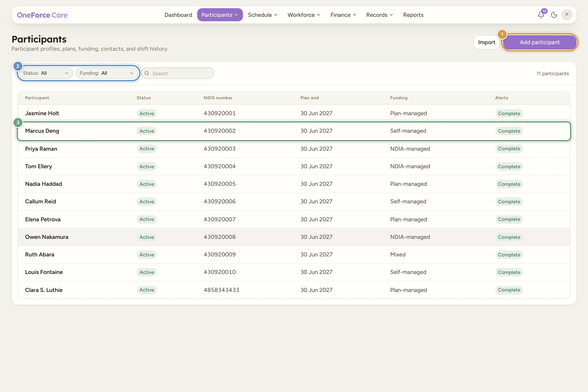Click the Funding column header
Image resolution: width=588 pixels, height=392 pixels.
point(399,98)
